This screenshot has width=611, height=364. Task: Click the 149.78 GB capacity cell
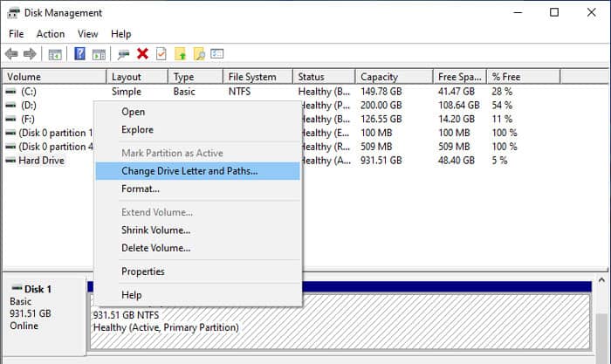click(381, 92)
